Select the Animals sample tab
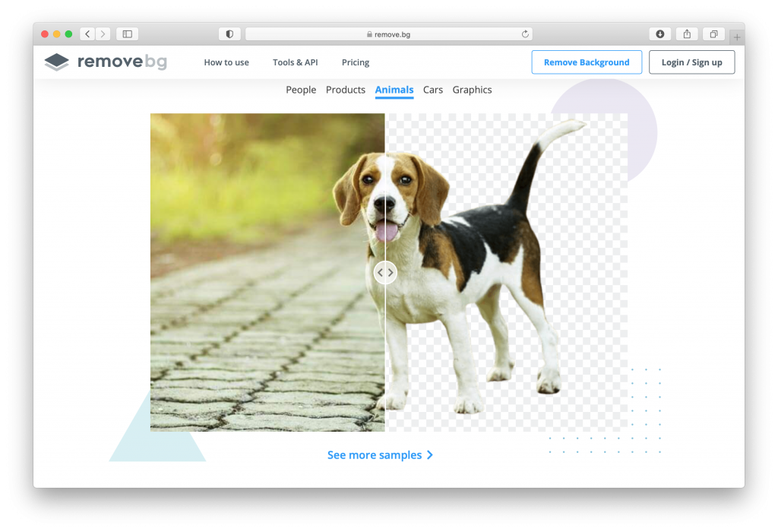778x532 pixels. point(394,90)
